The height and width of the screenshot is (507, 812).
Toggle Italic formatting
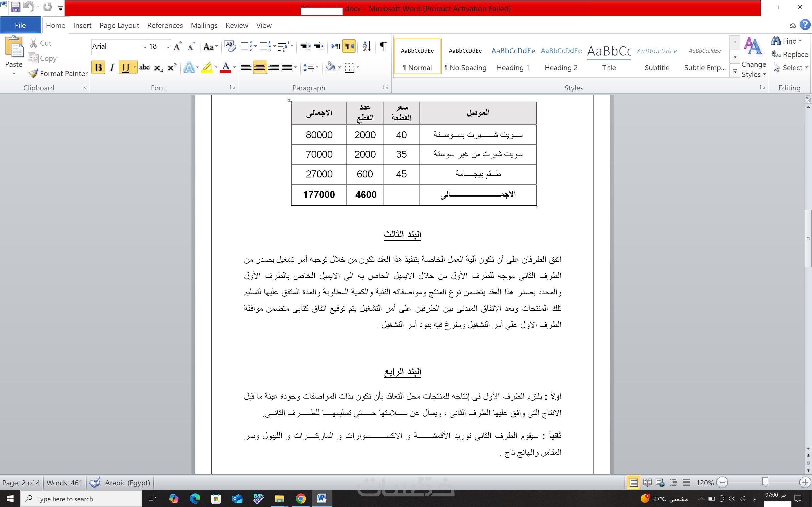(x=112, y=68)
